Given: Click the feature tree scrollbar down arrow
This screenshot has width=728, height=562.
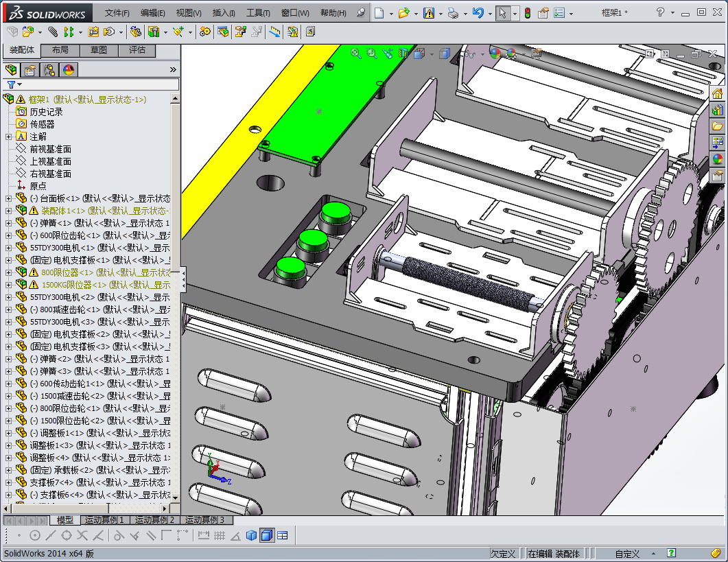Looking at the screenshot, I should (x=175, y=497).
